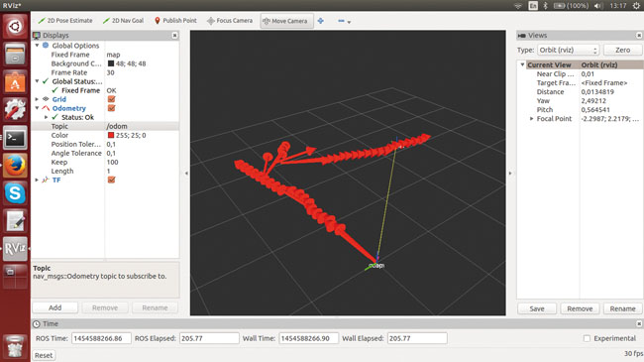Image resolution: width=644 pixels, height=362 pixels.
Task: Select the 2D Pose Estimate tool
Action: 64,21
